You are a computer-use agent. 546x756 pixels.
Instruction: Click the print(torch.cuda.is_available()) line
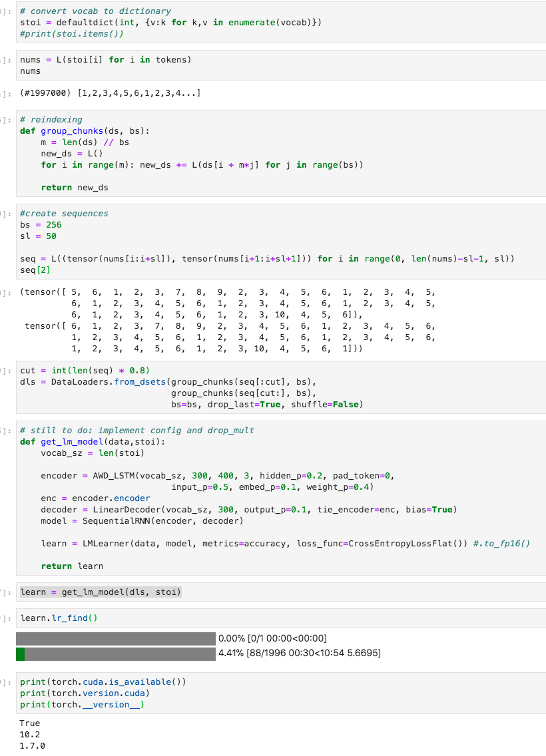coord(100,681)
